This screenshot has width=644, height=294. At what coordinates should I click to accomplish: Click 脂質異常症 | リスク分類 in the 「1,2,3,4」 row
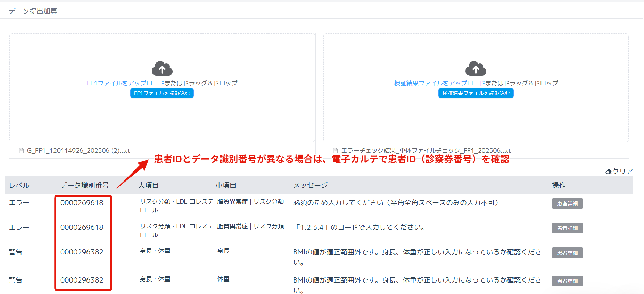[x=250, y=226]
